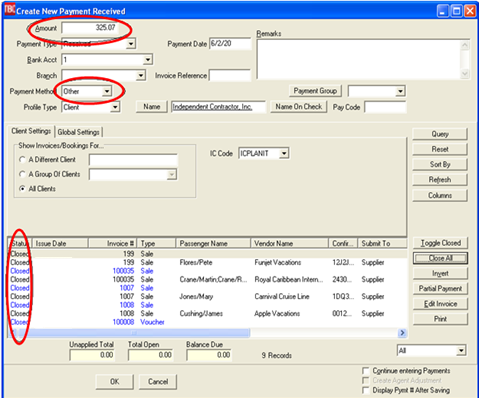This screenshot has height=398, width=479.
Task: Enable Continue entering Payments checkbox
Action: (366, 371)
